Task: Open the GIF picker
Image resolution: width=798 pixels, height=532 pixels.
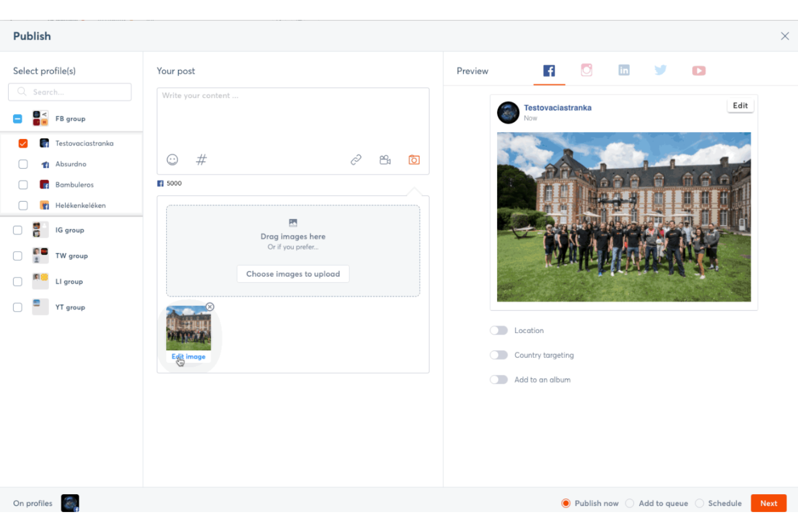Action: coord(385,160)
